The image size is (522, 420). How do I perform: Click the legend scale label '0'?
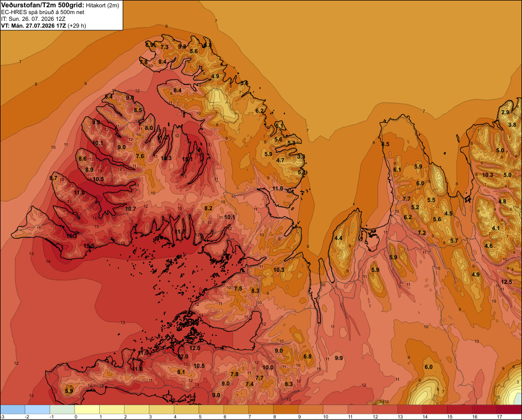[76, 417]
